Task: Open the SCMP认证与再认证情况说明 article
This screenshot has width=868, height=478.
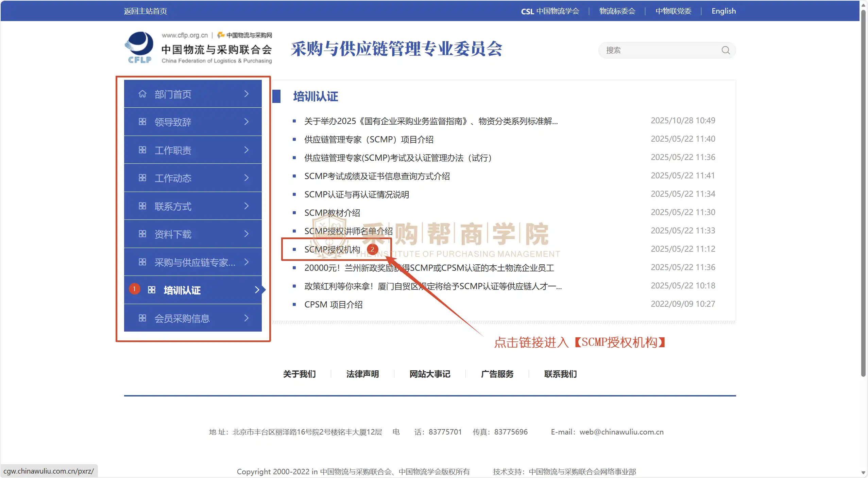Action: 357,194
